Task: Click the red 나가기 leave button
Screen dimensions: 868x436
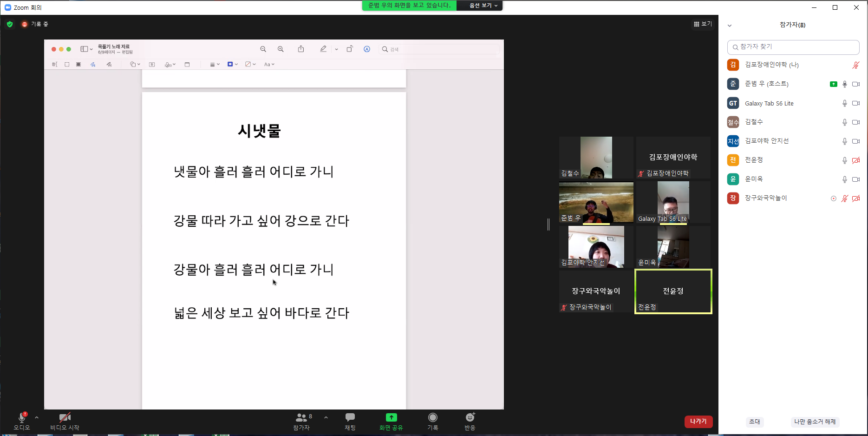Action: pos(698,422)
